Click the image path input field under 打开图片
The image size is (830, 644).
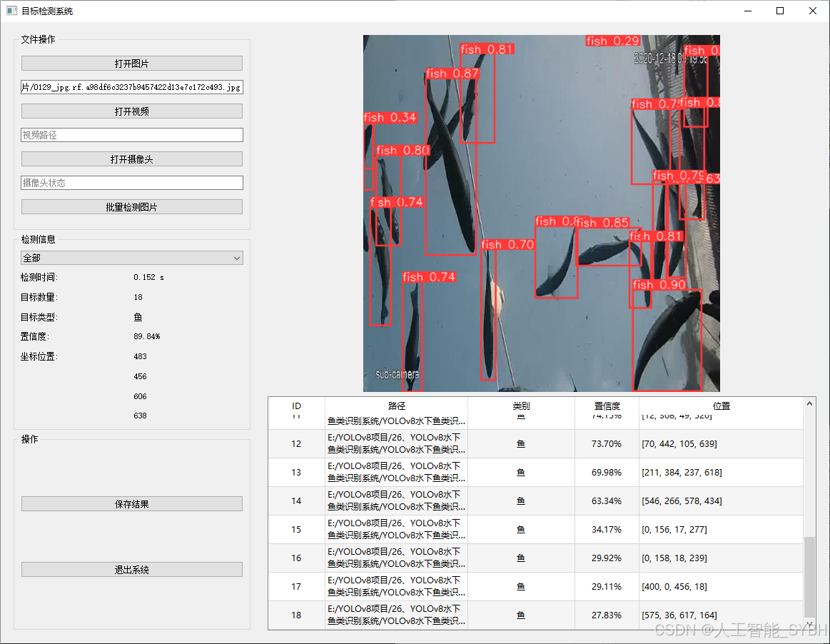131,86
